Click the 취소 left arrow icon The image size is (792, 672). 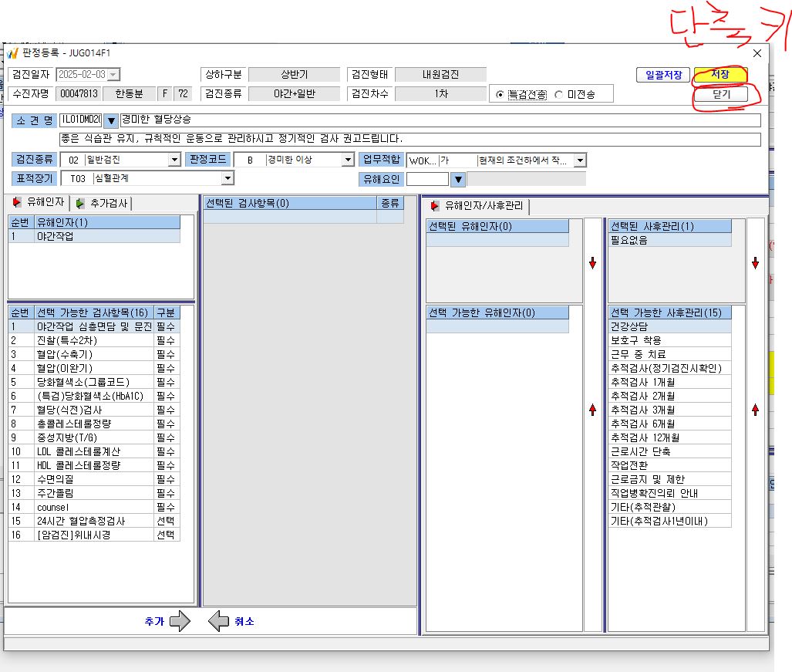point(218,621)
